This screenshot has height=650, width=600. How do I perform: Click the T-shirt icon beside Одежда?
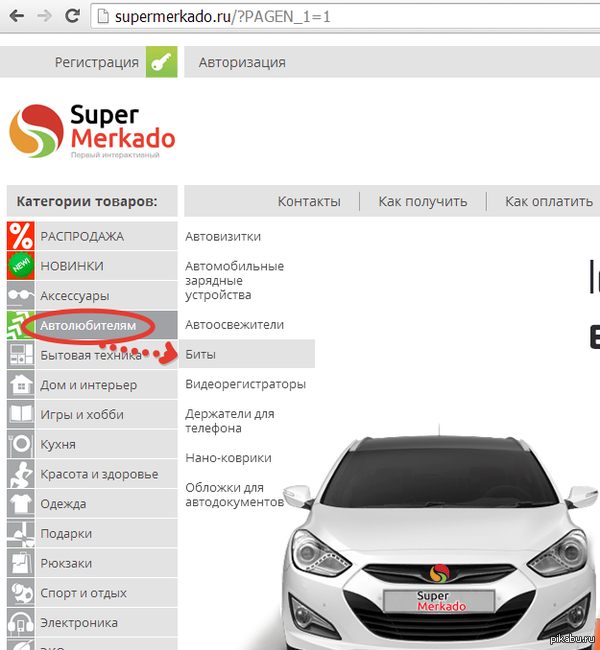click(x=21, y=504)
